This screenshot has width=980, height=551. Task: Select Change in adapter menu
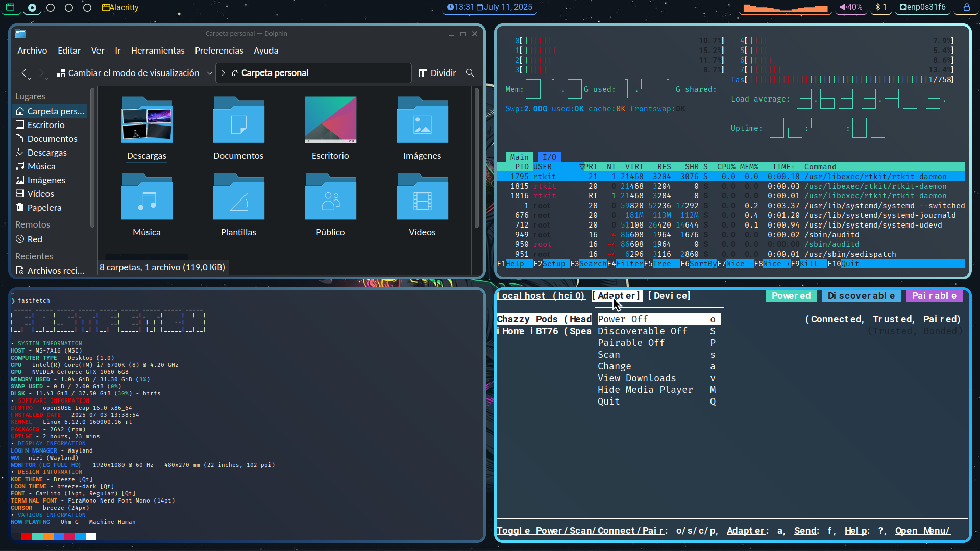click(659, 366)
